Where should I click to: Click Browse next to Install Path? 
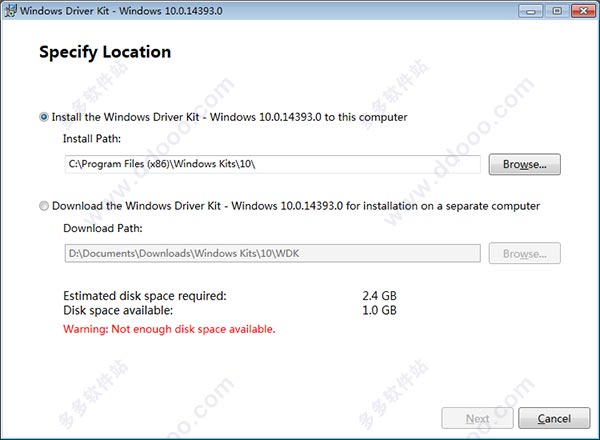click(525, 165)
